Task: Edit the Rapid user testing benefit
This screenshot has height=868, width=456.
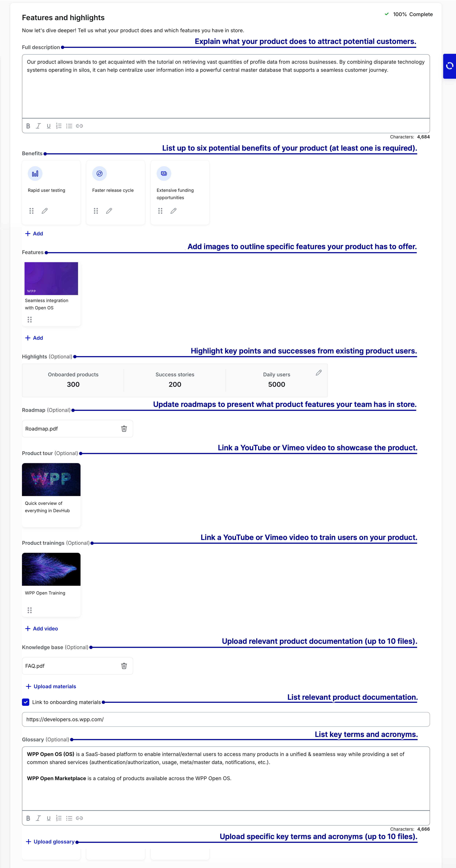Action: tap(44, 211)
